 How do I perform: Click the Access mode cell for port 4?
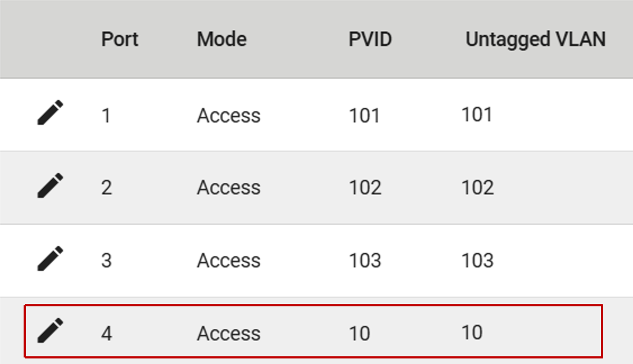(228, 334)
